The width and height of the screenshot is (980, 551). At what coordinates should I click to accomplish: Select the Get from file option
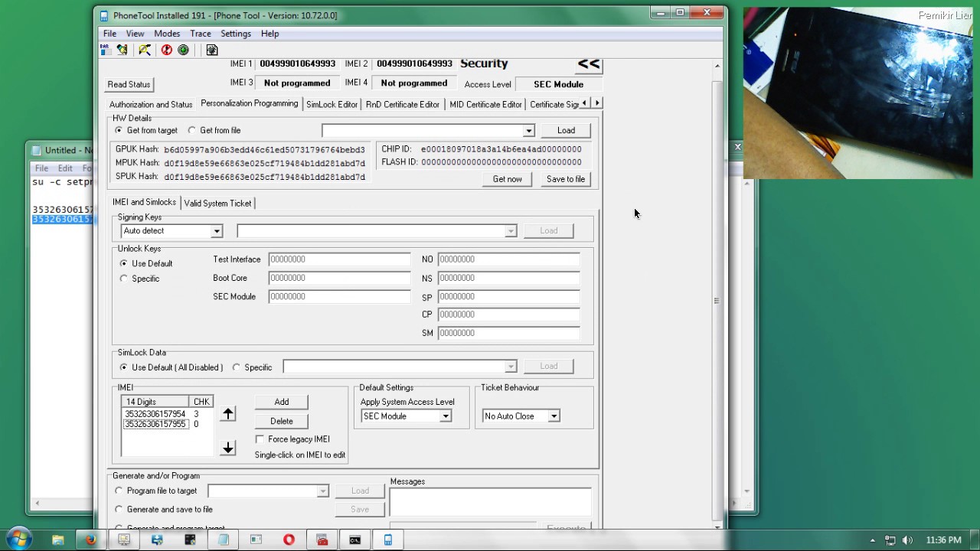tap(214, 131)
